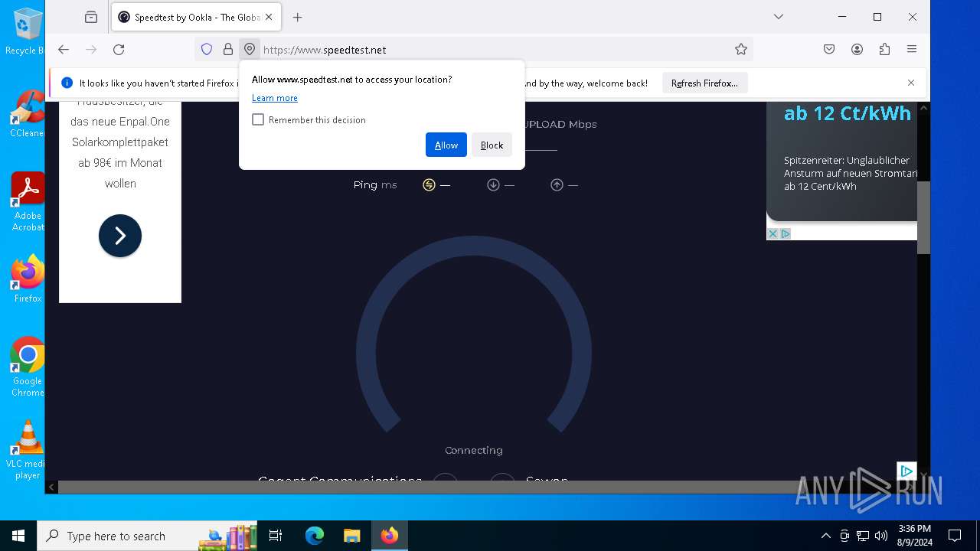
Task: Launch Microsoft Edge from taskbar
Action: tap(315, 536)
